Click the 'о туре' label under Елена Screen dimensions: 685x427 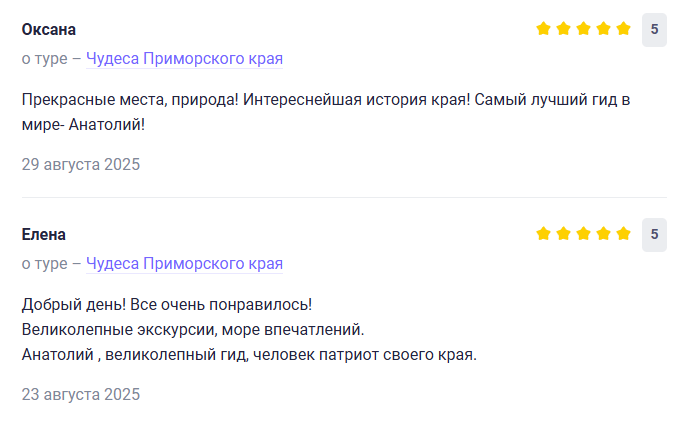point(44,264)
